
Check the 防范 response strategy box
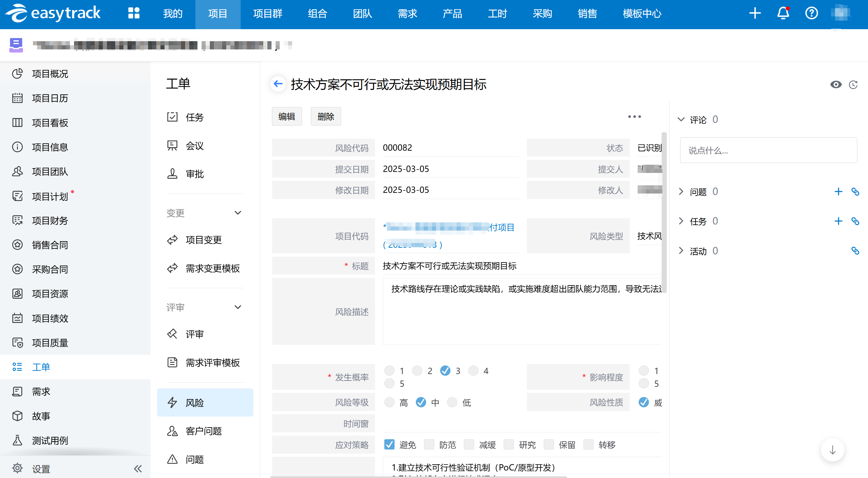pyautogui.click(x=429, y=444)
